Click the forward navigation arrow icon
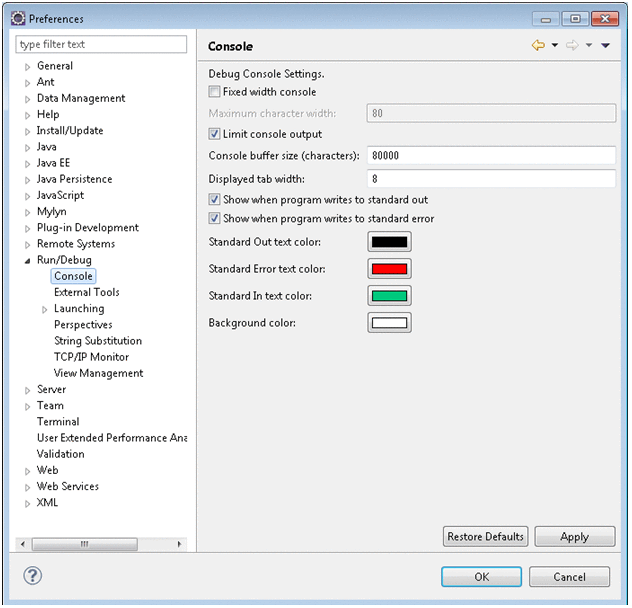 pos(572,46)
